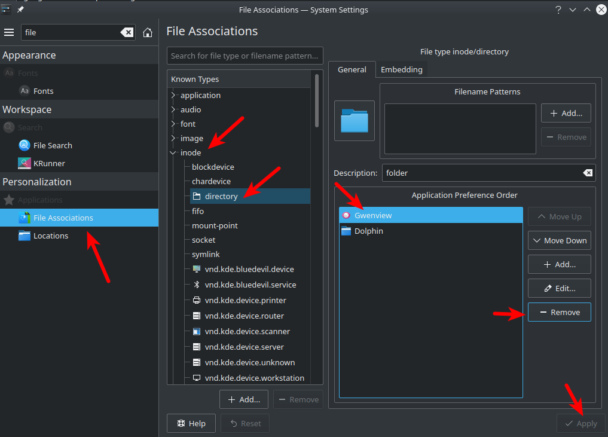
Task: Select vnd.kde.device.server type
Action: click(244, 347)
